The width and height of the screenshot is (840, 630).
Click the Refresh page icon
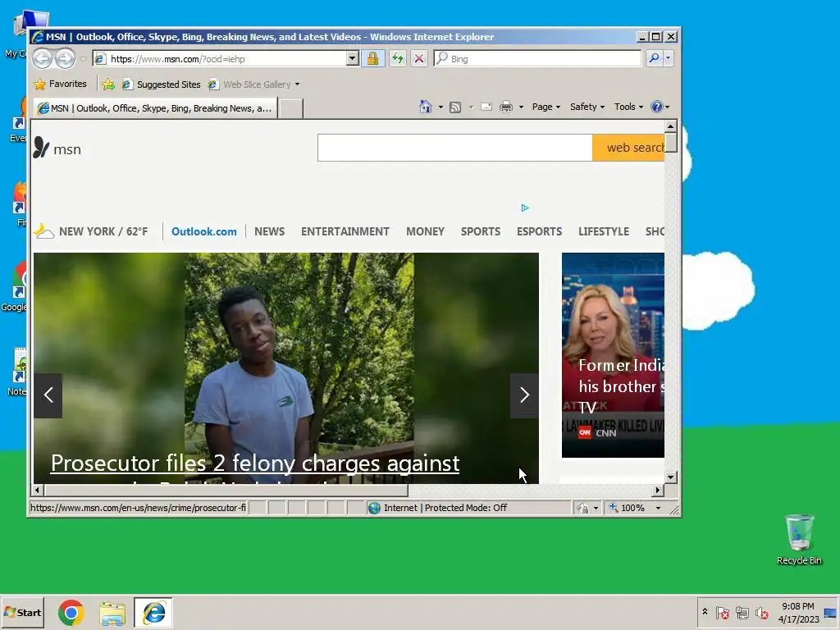tap(397, 58)
